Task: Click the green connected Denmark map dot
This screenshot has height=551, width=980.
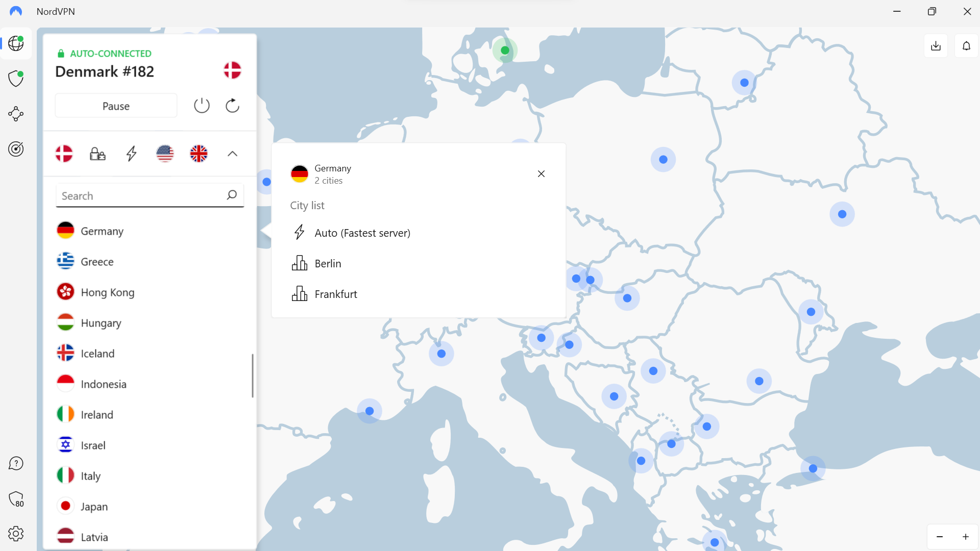Action: click(x=505, y=50)
